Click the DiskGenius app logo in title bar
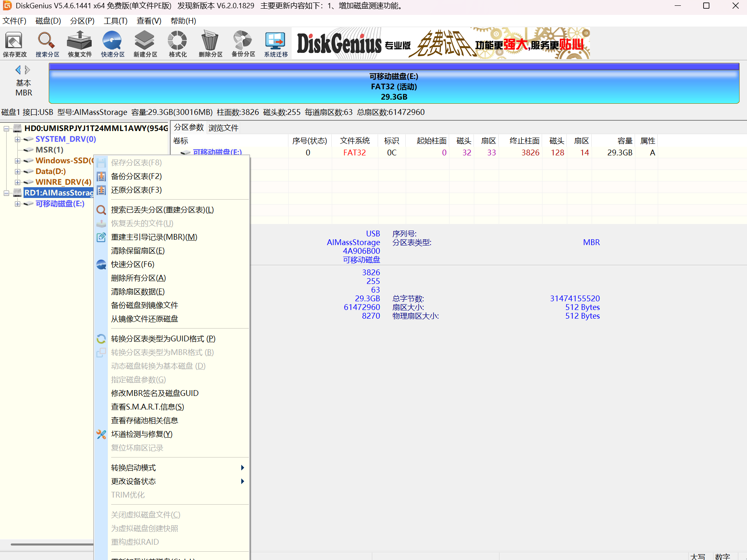The height and width of the screenshot is (560, 747). tap(7, 6)
